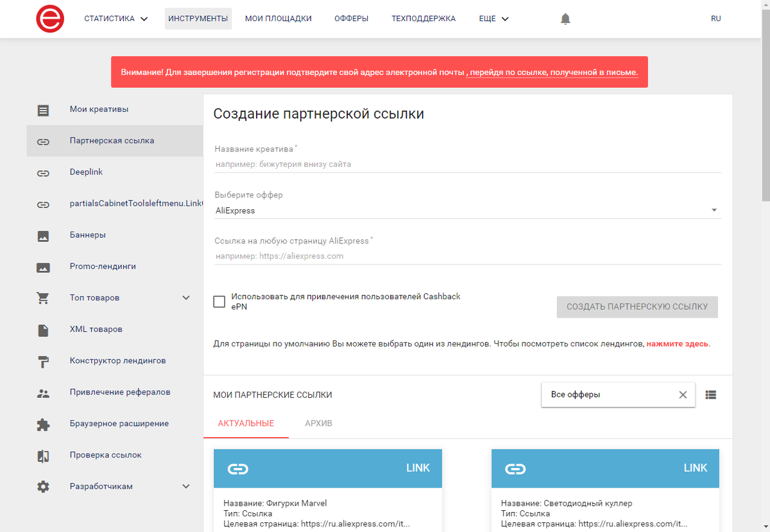Click Создать партнерскую ссылку button

point(637,307)
